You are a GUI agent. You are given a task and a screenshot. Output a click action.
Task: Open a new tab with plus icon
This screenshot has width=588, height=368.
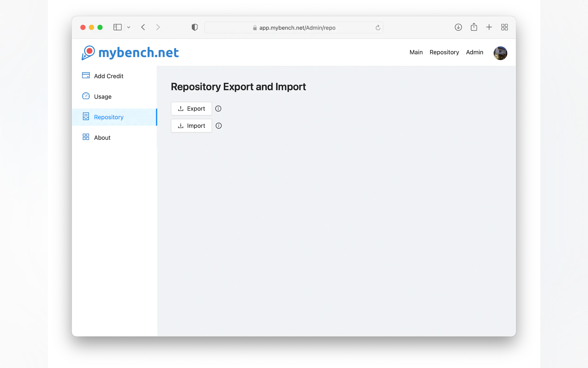click(489, 27)
